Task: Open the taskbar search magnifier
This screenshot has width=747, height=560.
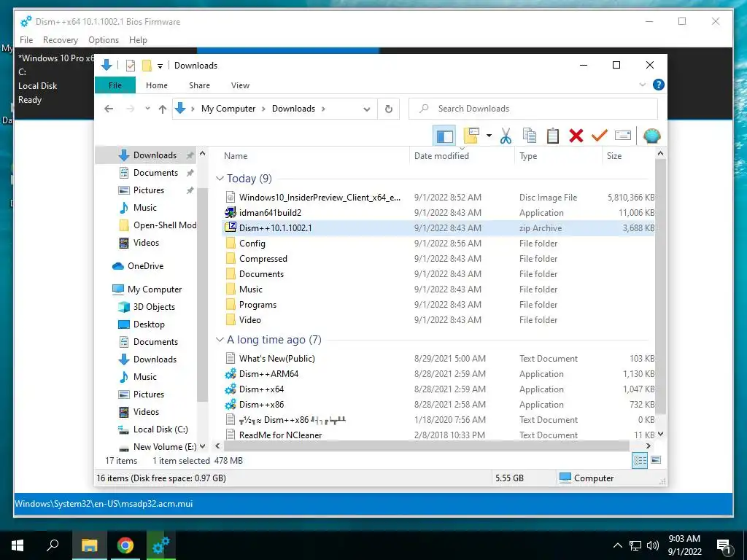Action: (53, 545)
